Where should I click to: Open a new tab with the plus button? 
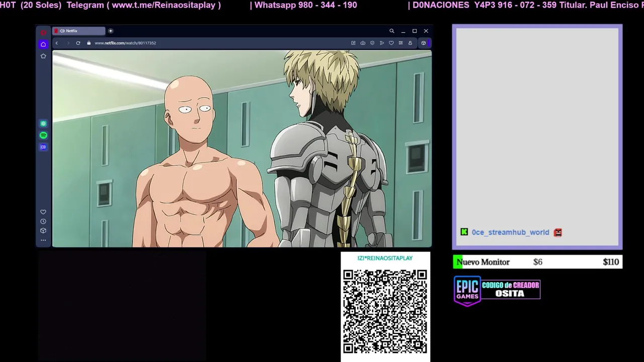111,31
